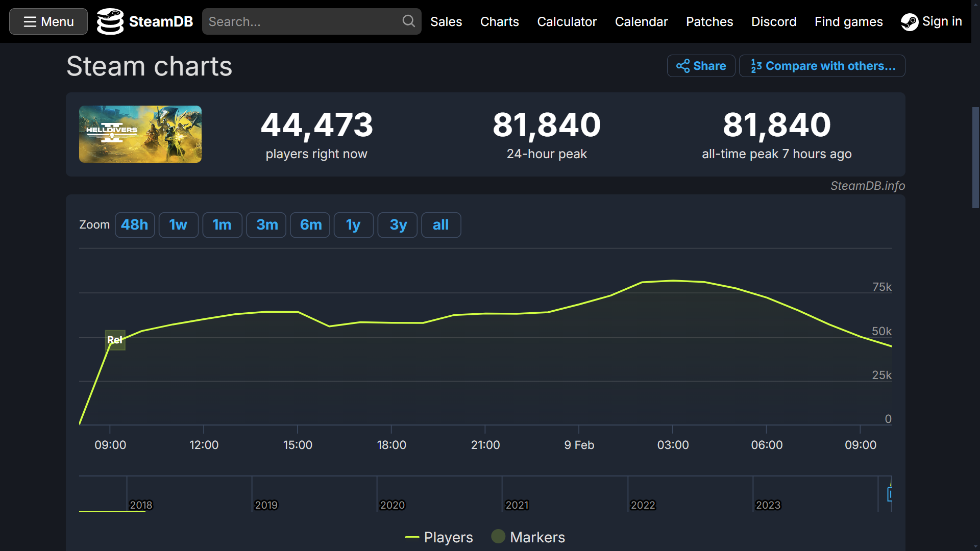This screenshot has width=980, height=551.
Task: Click the 18:00 x-axis label
Action: coord(391,445)
